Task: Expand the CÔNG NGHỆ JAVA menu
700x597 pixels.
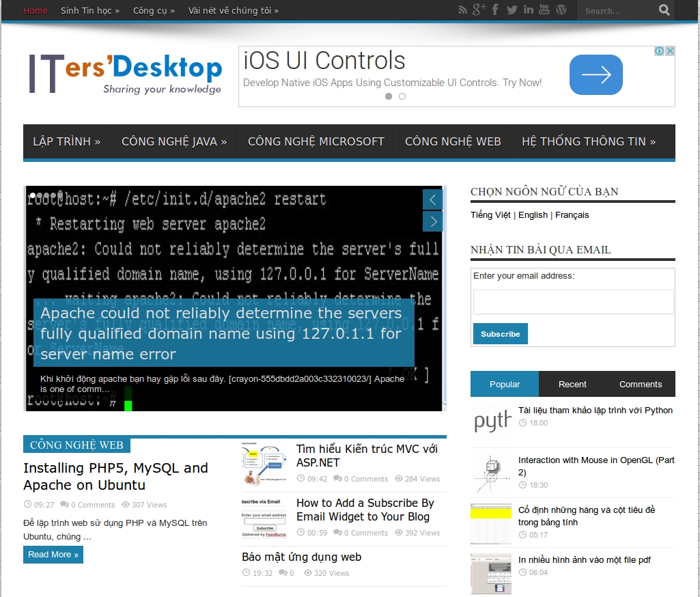Action: pyautogui.click(x=174, y=141)
